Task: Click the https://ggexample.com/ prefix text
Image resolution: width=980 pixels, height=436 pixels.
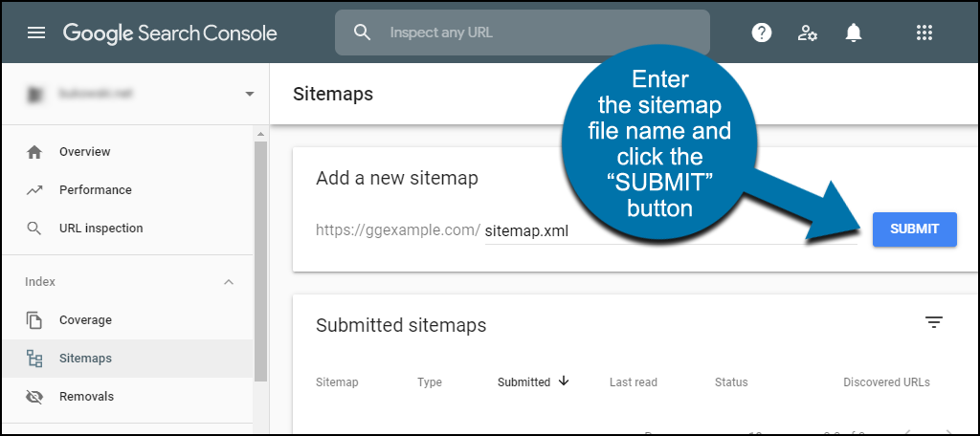Action: pyautogui.click(x=398, y=230)
